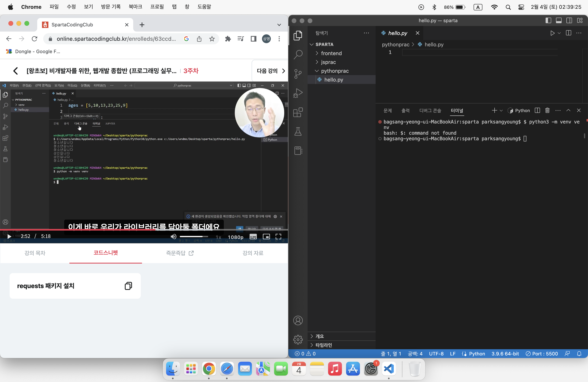The image size is (588, 382).
Task: Toggle Live Server Port : 5500 in status bar
Action: (x=542, y=354)
